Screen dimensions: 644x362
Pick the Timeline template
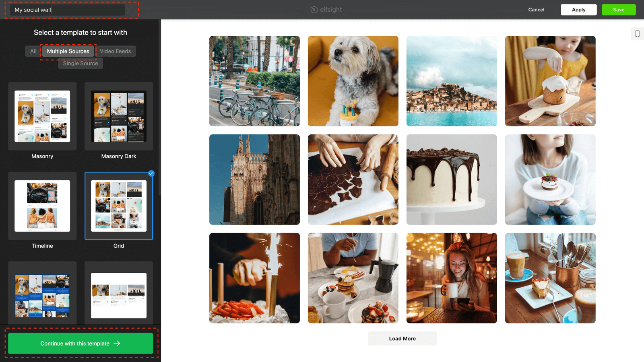(x=42, y=206)
